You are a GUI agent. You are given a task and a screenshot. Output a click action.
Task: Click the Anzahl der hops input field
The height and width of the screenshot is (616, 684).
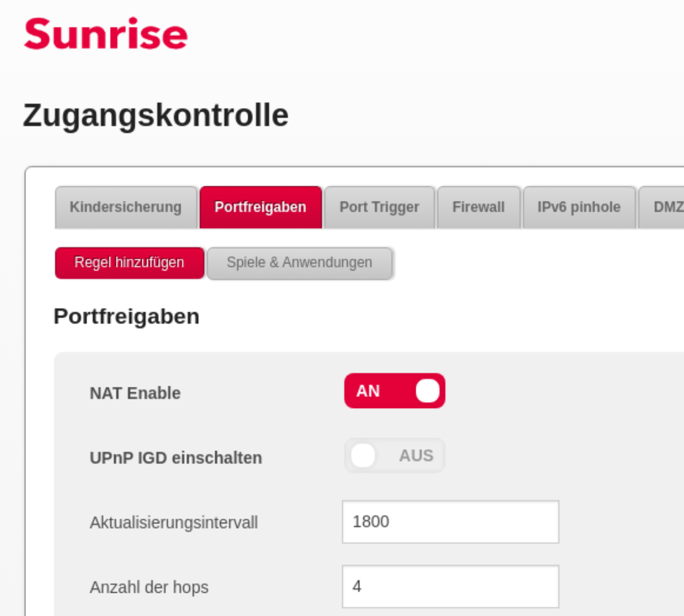[450, 586]
